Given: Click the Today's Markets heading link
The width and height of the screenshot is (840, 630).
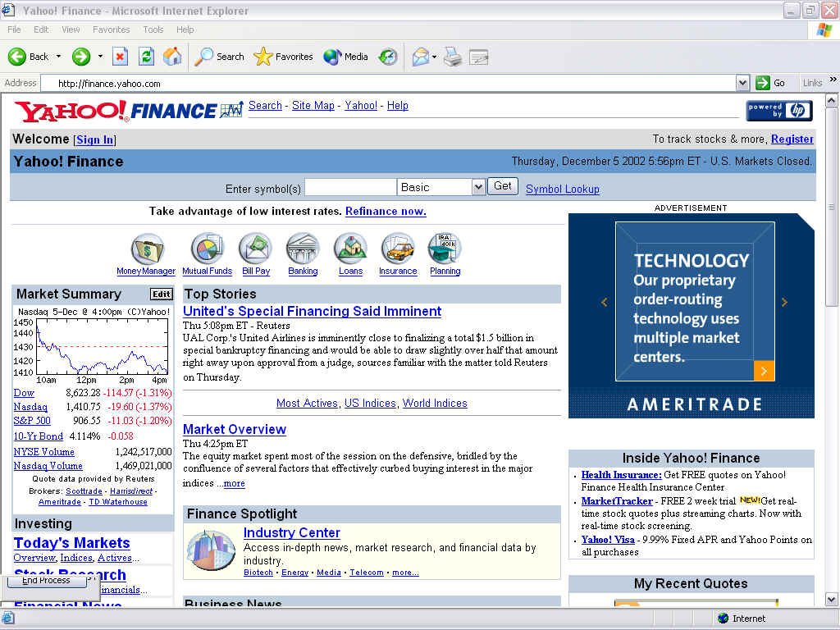Looking at the screenshot, I should coord(72,543).
